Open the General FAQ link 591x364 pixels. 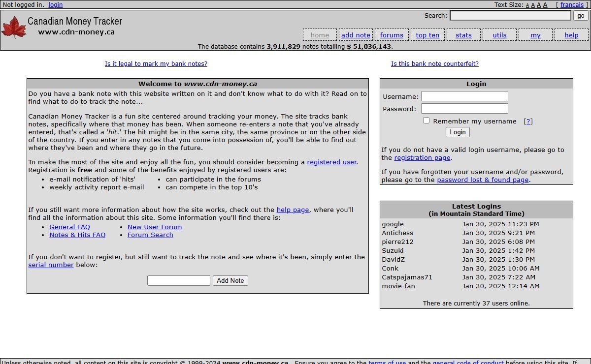[69, 227]
